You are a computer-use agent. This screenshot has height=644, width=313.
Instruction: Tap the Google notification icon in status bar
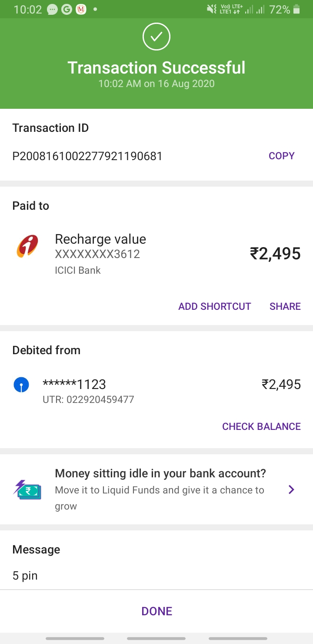coord(67,9)
